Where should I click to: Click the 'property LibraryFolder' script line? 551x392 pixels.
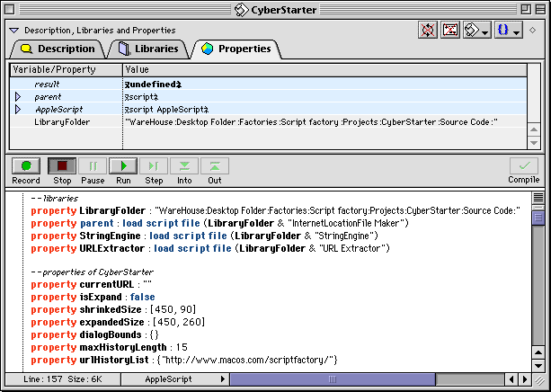[x=275, y=210]
